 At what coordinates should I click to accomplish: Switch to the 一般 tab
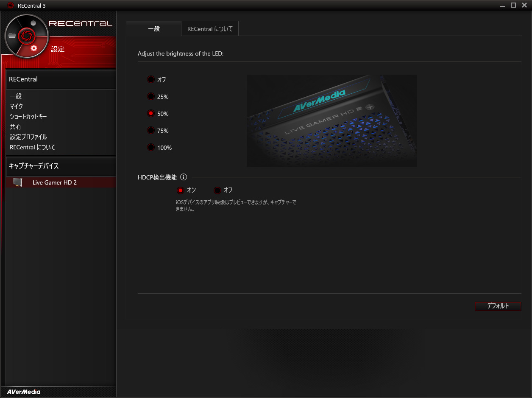click(x=153, y=29)
